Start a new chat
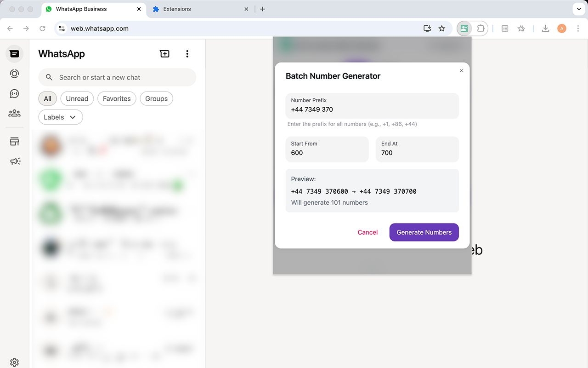 point(164,54)
